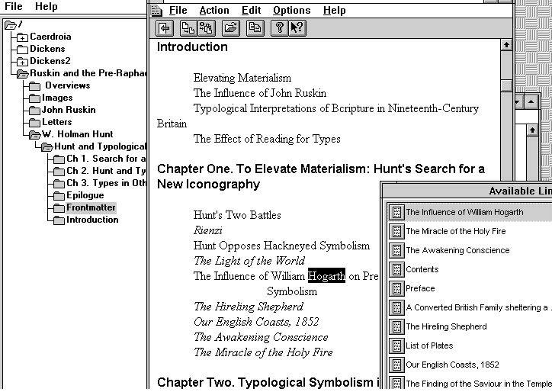The height and width of the screenshot is (392, 552).
Task: Click the root open folder icon
Action: pos(11,25)
